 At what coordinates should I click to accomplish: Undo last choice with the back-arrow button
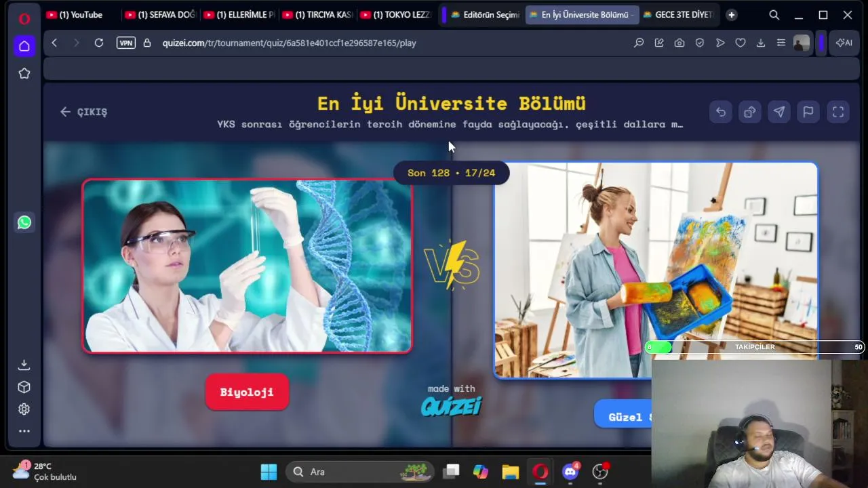[721, 112]
